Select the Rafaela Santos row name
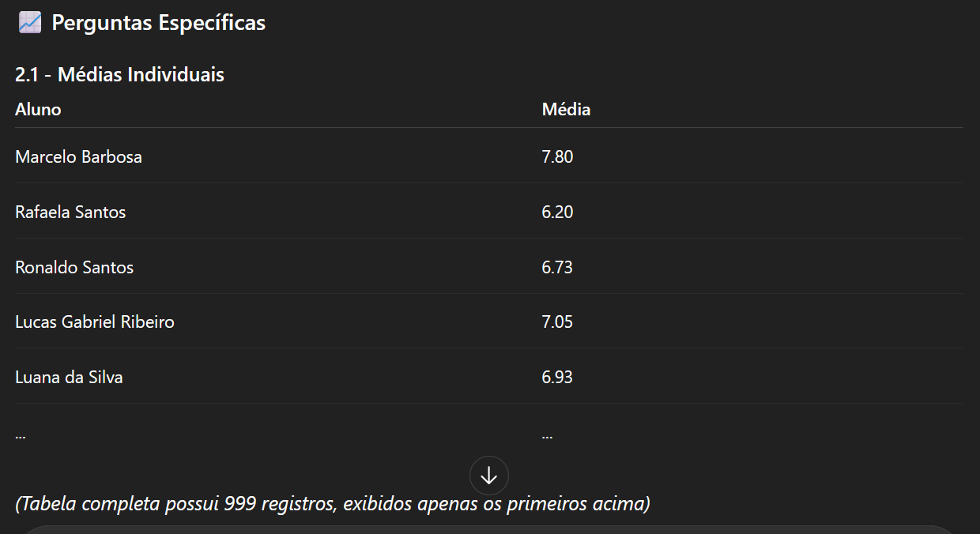The width and height of the screenshot is (980, 534). [x=70, y=212]
